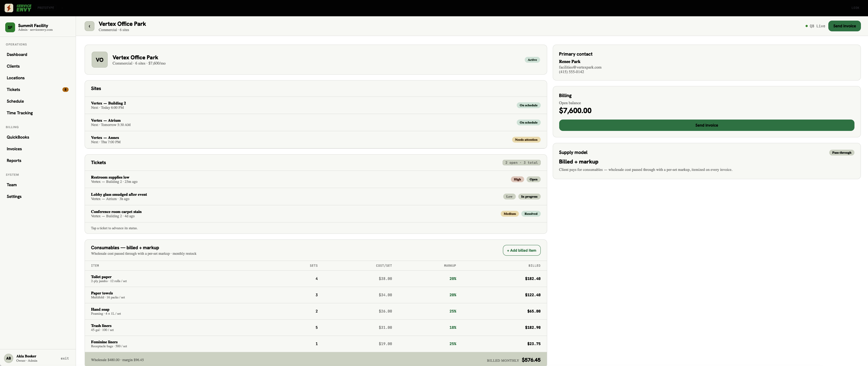Image resolution: width=868 pixels, height=366 pixels.
Task: Click the $576.45 billed monthly total
Action: pyautogui.click(x=531, y=360)
